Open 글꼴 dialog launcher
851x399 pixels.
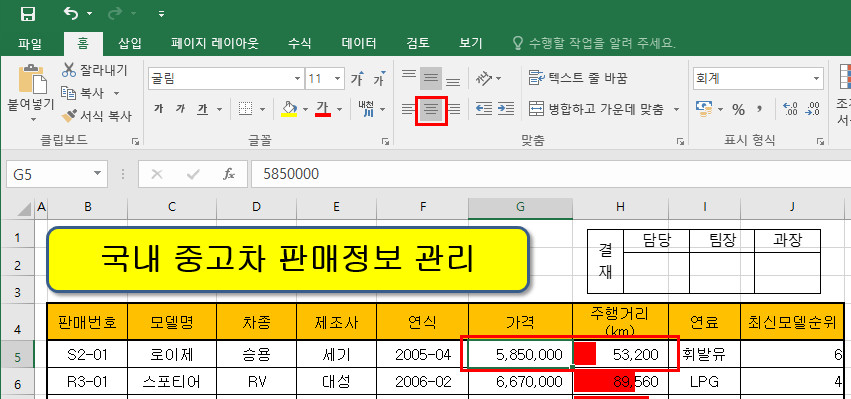point(385,141)
